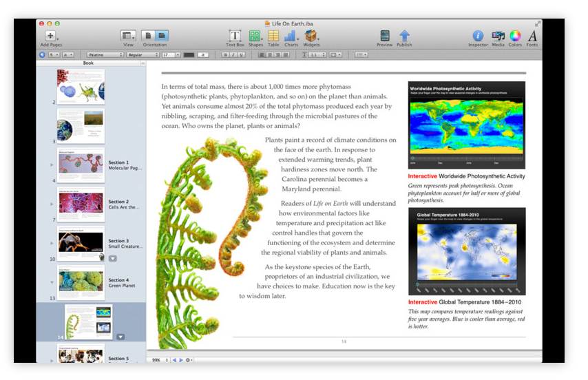The height and width of the screenshot is (380, 588).
Task: Expand Section 2 Cells Are the disclosure triangle
Action: [x=52, y=204]
